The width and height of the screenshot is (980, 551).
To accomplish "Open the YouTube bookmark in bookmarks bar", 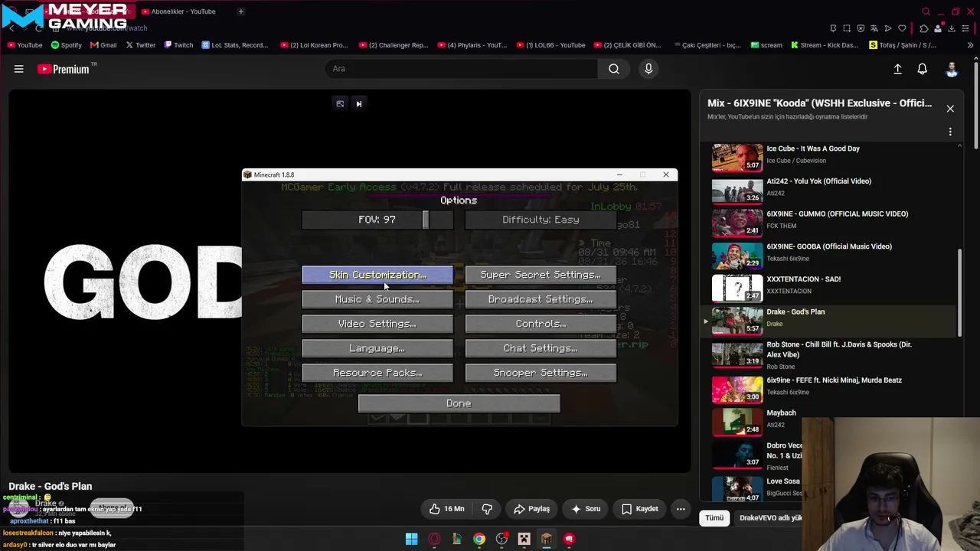I will pos(24,45).
